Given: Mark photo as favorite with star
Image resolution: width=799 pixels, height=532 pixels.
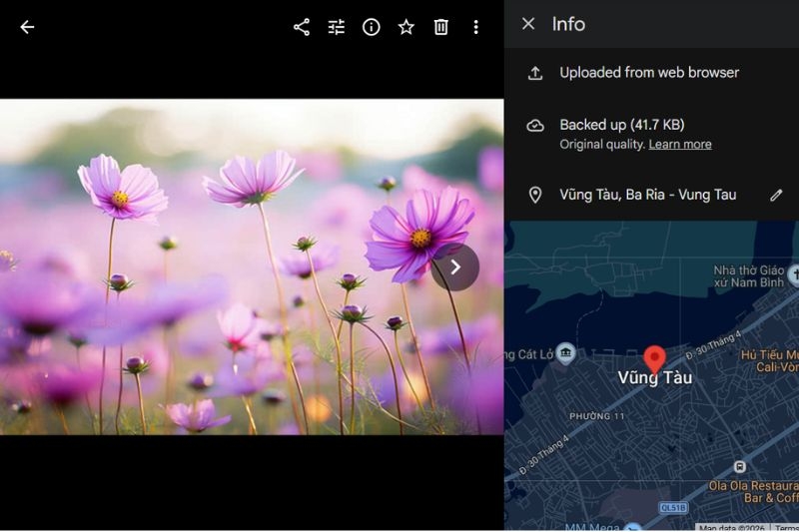Looking at the screenshot, I should tap(406, 27).
